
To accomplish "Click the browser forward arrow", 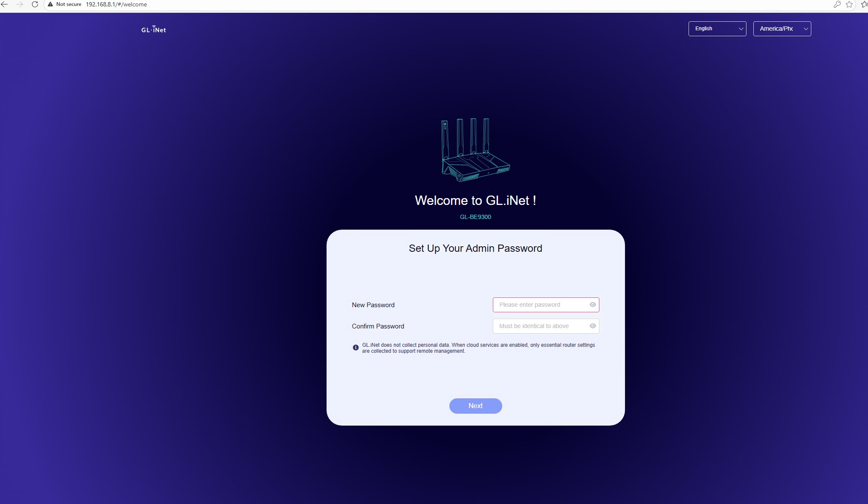I will point(20,4).
